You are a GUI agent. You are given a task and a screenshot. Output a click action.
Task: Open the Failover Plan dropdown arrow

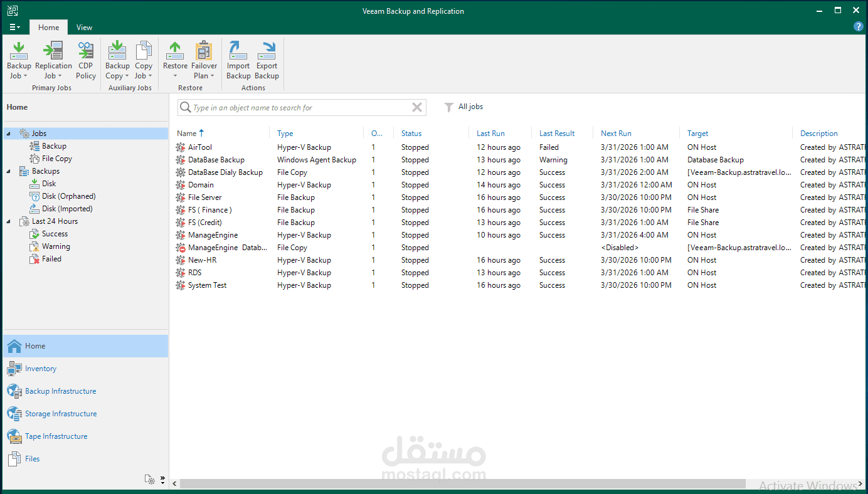212,76
